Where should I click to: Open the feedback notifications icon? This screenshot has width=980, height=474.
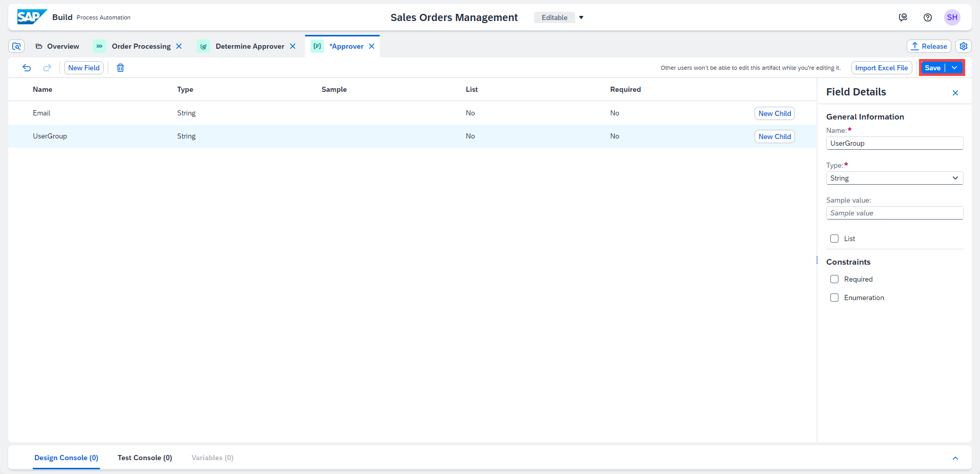click(903, 17)
